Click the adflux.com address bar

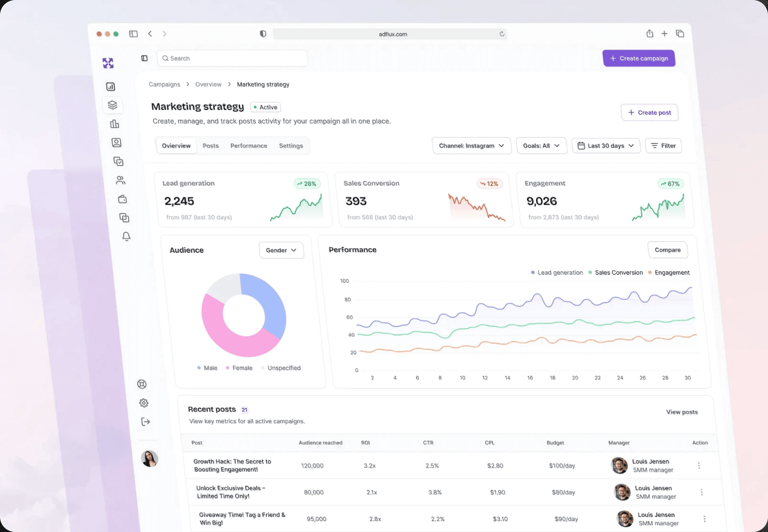click(x=390, y=34)
